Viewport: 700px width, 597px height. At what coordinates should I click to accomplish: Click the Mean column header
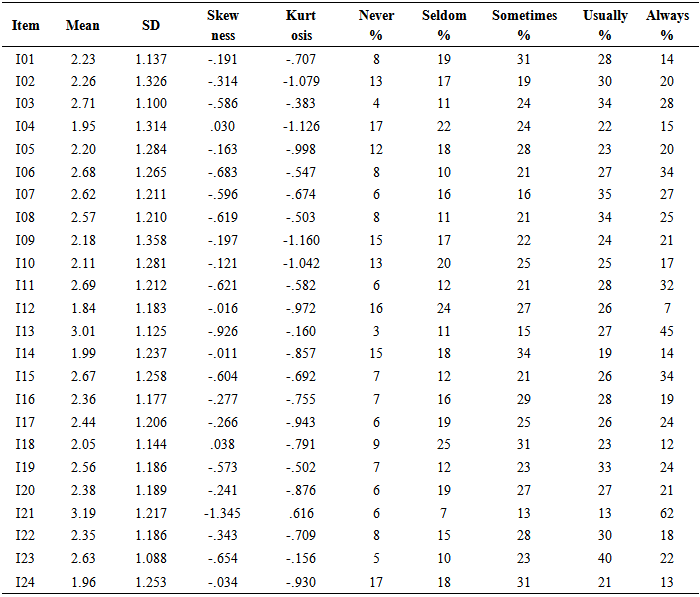[82, 25]
